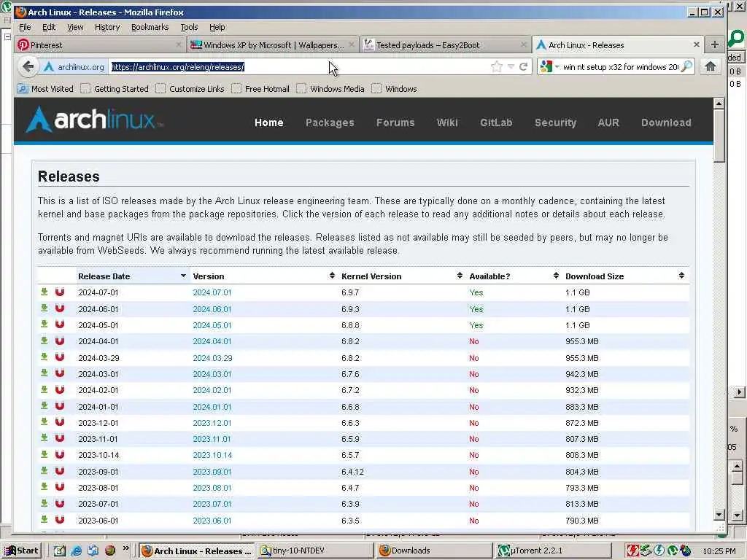
Task: Open the AUR nav link
Action: click(608, 122)
